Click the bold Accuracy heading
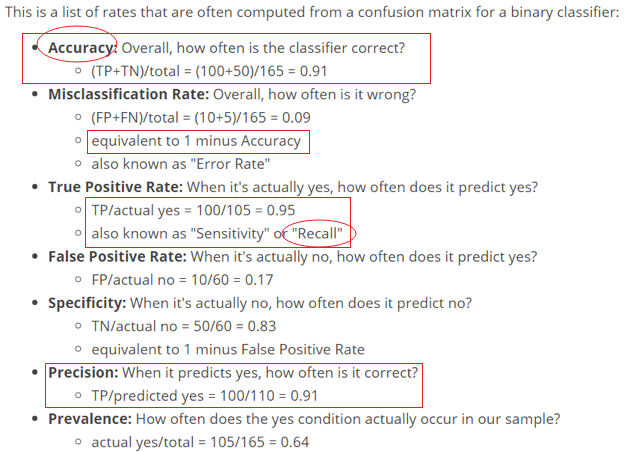This screenshot has width=627, height=452. [x=82, y=48]
